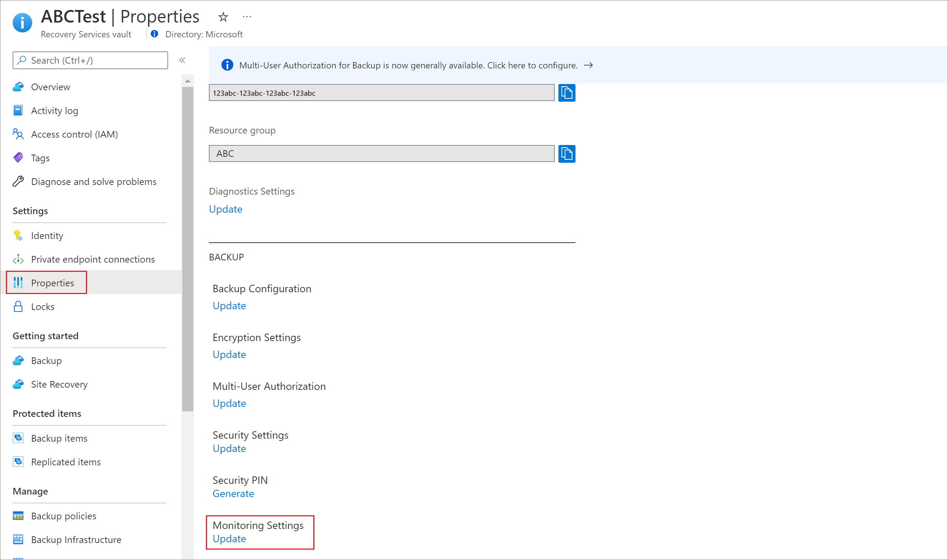This screenshot has width=948, height=560.
Task: Select the Tags icon in sidebar
Action: [19, 157]
